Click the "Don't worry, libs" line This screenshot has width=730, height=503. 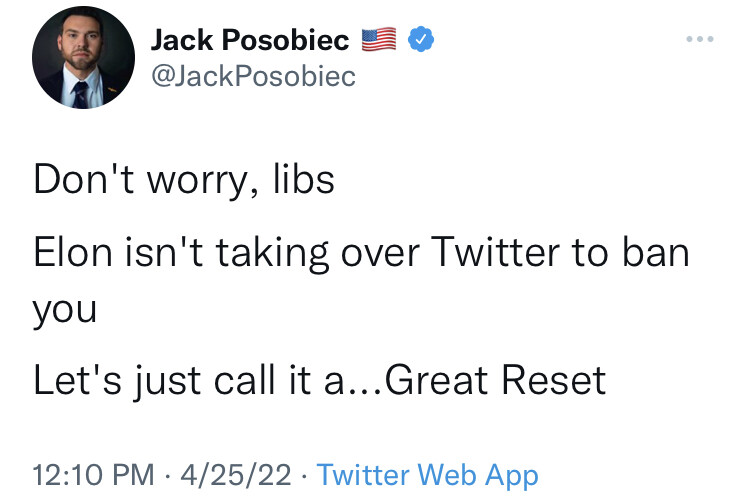[184, 180]
